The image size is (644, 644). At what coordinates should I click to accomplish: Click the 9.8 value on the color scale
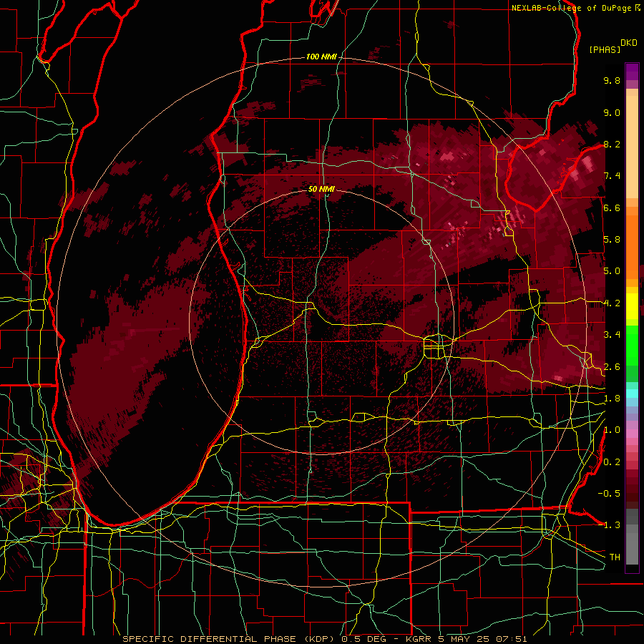pos(612,80)
